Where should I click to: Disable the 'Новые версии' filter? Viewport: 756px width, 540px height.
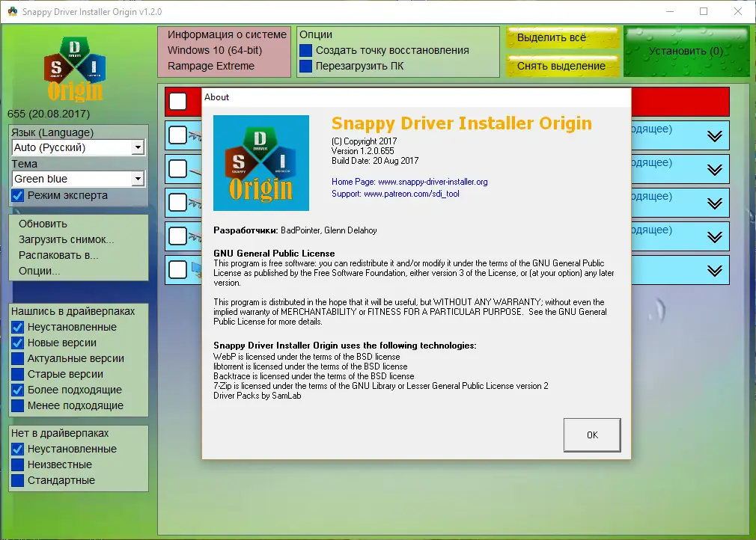16,343
